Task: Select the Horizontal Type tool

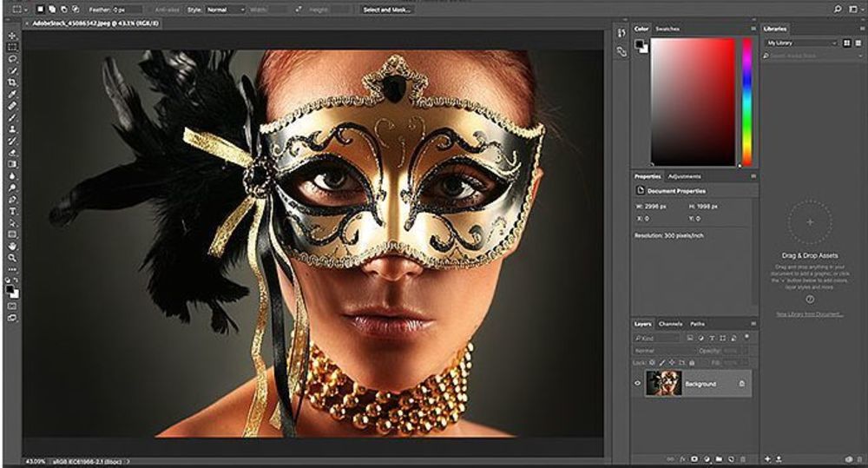Action: click(12, 211)
